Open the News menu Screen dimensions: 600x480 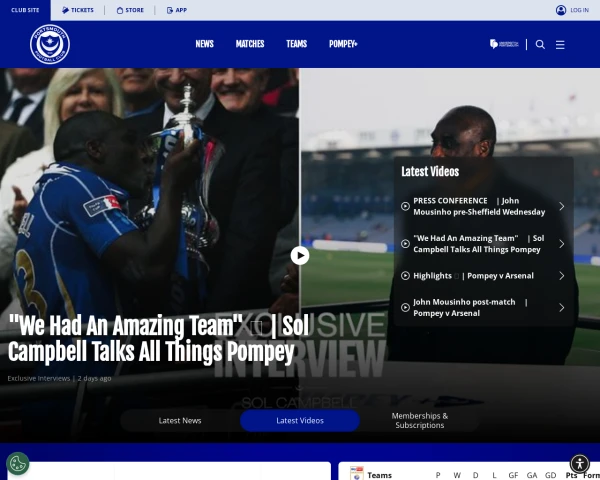point(204,44)
